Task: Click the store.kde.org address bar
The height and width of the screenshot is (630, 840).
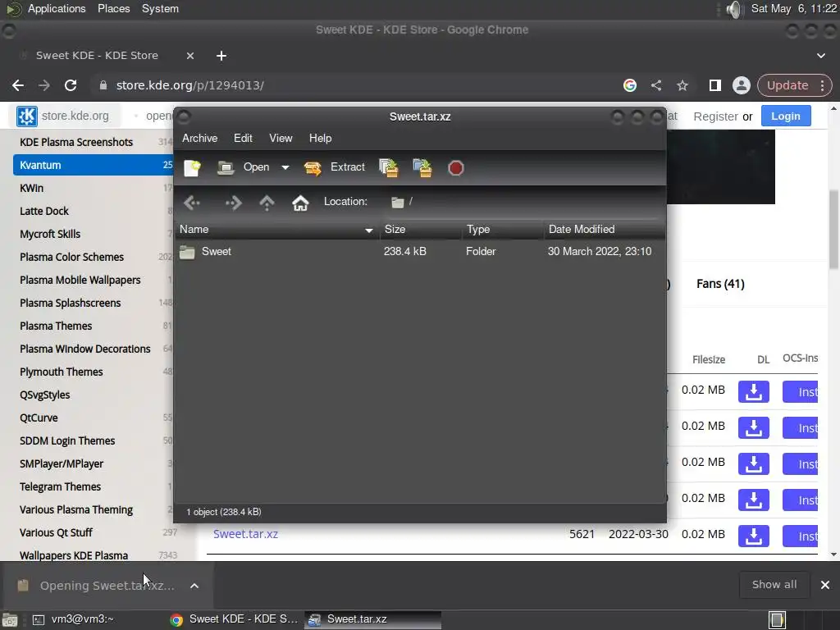Action: (354, 85)
